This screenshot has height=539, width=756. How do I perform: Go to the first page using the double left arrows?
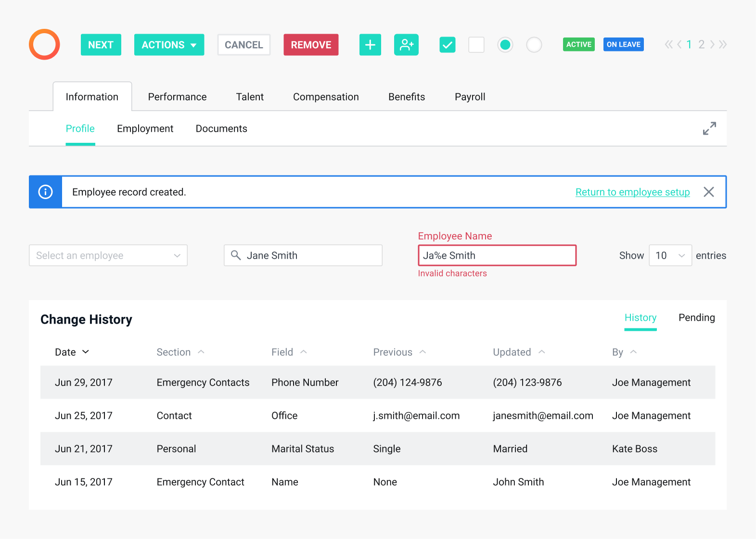668,45
